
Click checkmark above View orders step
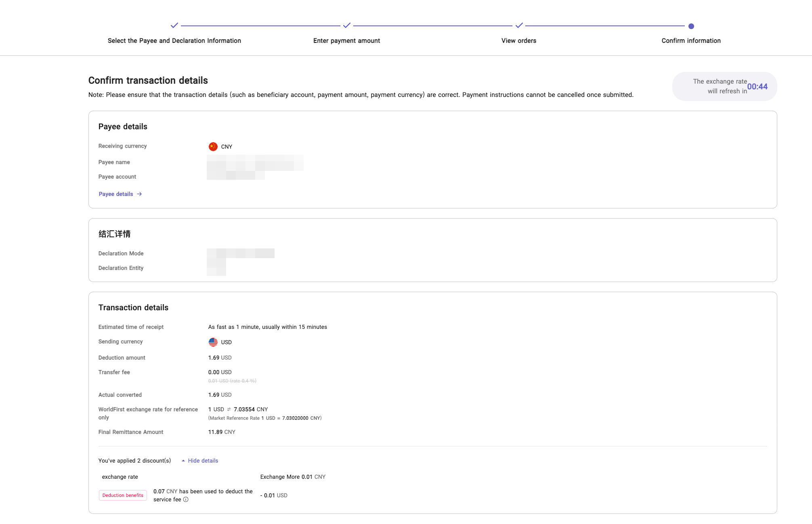(519, 25)
